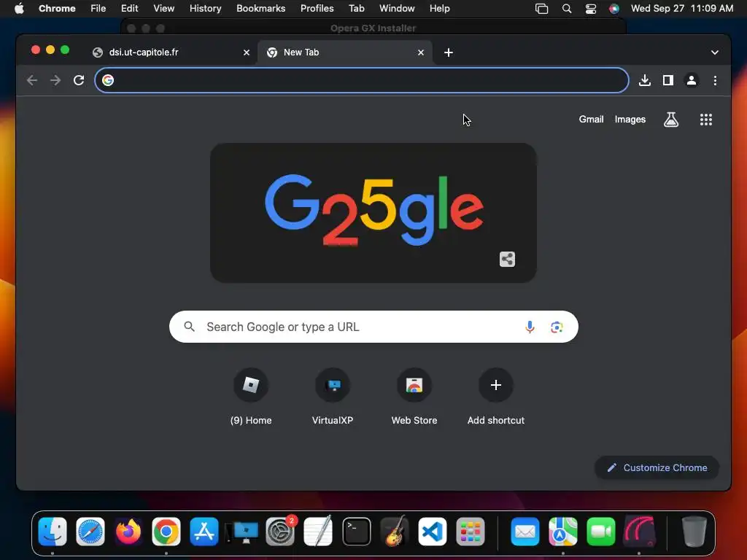The image size is (747, 560).
Task: Open a new tab with plus button
Action: coord(449,52)
